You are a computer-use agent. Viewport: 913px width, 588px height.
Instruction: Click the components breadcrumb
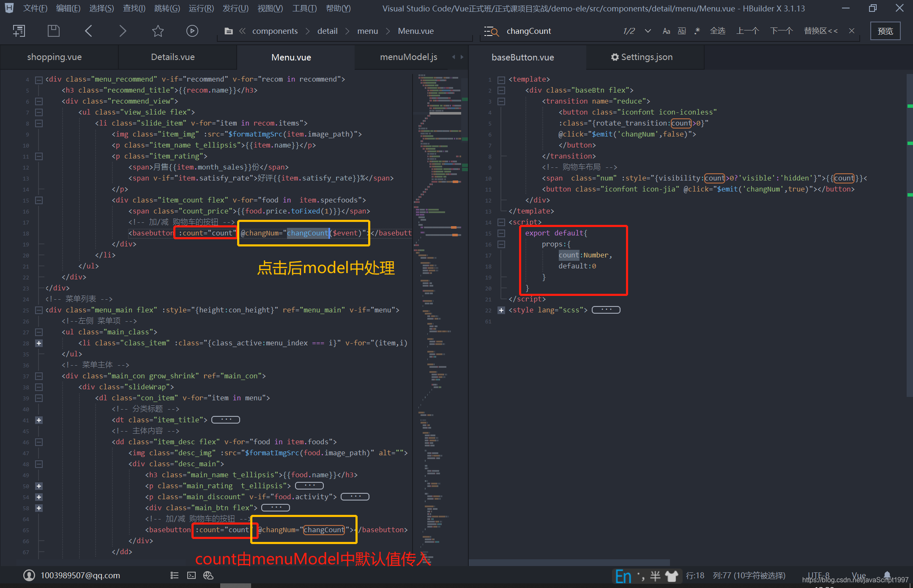point(275,31)
